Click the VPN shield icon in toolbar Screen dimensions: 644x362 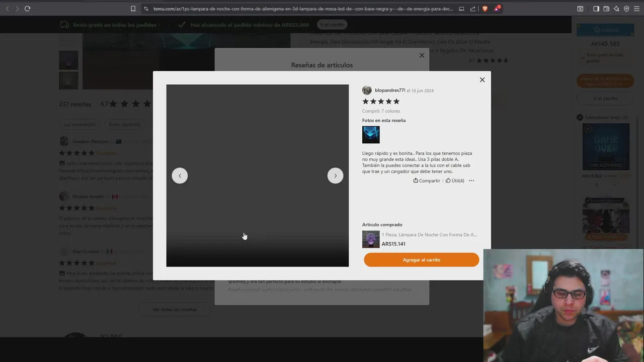[x=626, y=9]
